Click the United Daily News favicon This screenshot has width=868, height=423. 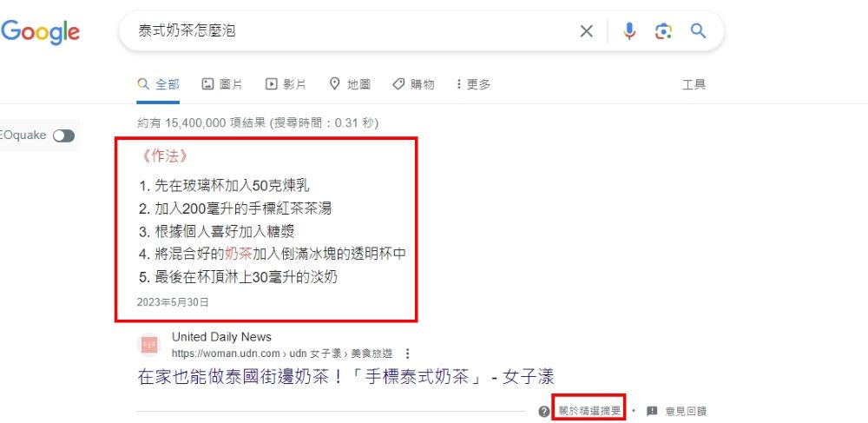pos(149,346)
